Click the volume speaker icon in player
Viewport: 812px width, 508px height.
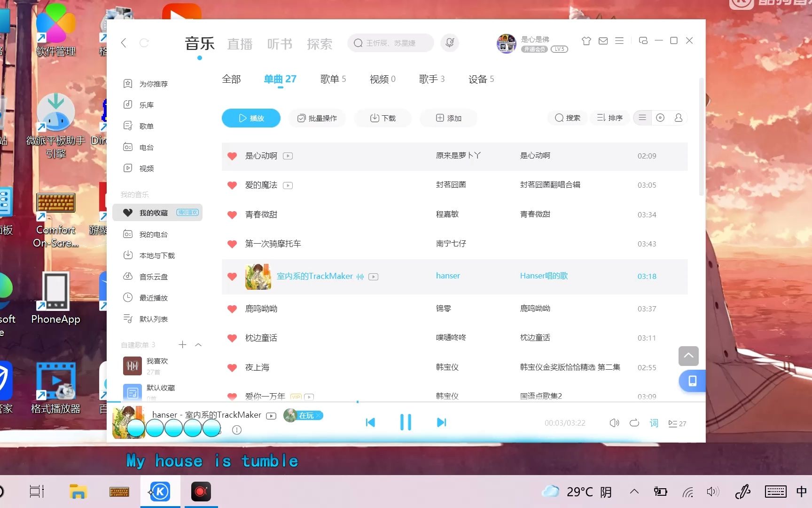tap(614, 423)
